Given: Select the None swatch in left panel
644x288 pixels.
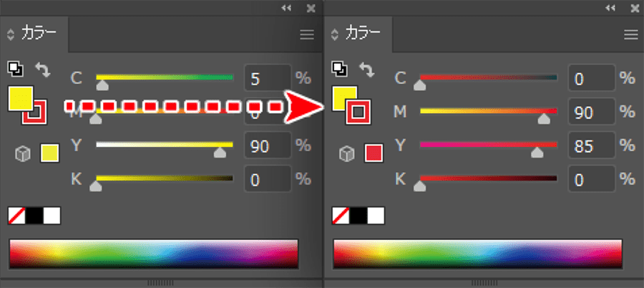Looking at the screenshot, I should coord(17,216).
